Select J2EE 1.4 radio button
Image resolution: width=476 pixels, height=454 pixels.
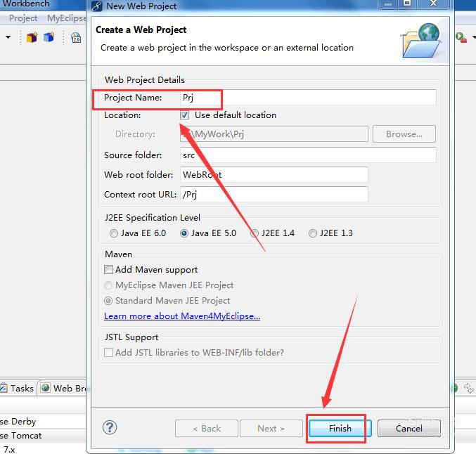[255, 233]
